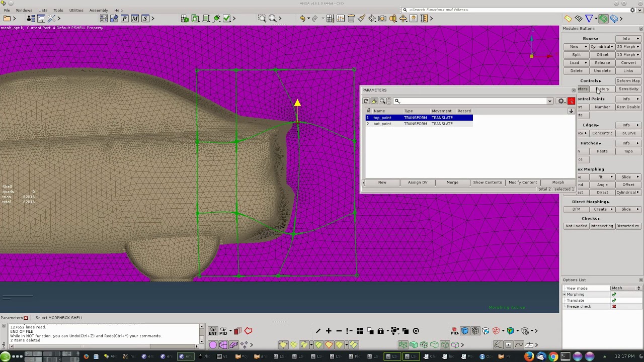644x362 pixels.
Task: Click the PID selection mode icon
Action: [223, 331]
